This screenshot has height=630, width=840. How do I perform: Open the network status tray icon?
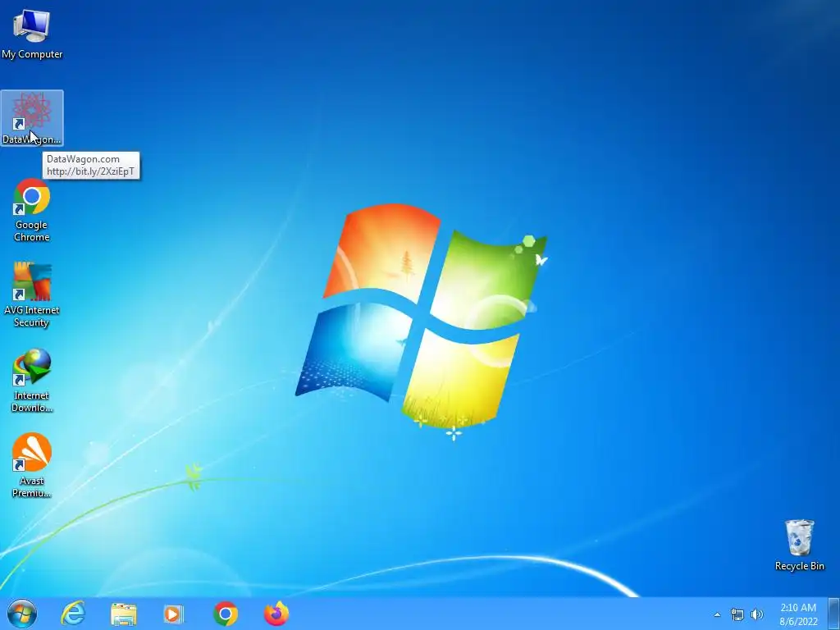click(x=737, y=615)
